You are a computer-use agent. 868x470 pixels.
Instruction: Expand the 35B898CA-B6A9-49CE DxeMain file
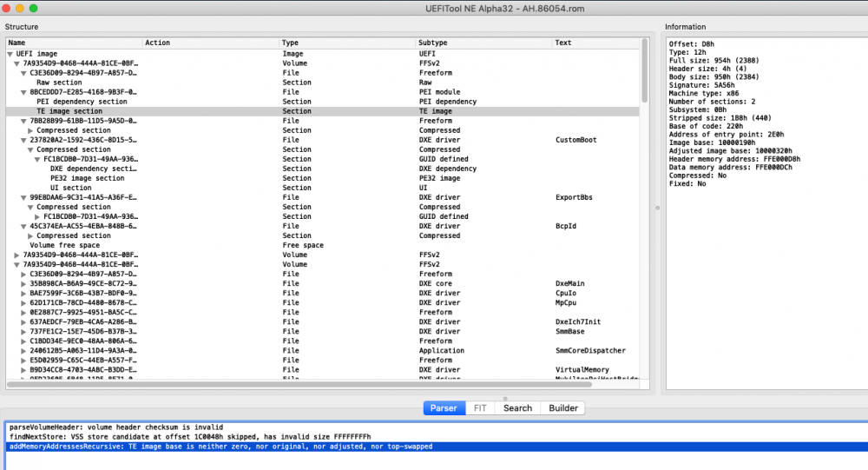(23, 284)
